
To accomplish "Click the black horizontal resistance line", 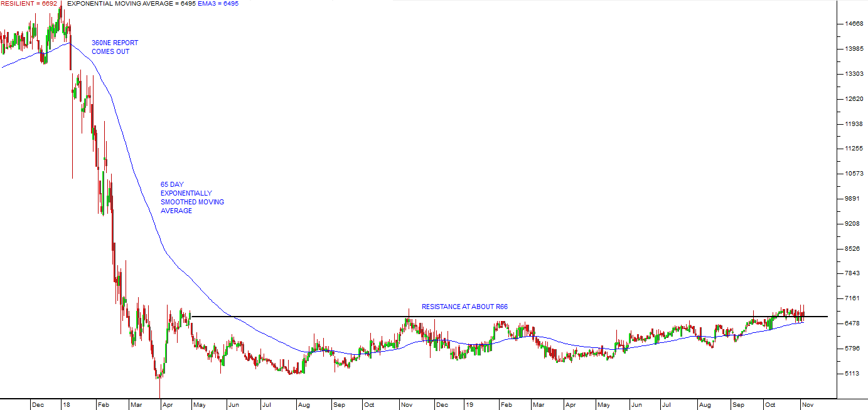I will [x=510, y=317].
